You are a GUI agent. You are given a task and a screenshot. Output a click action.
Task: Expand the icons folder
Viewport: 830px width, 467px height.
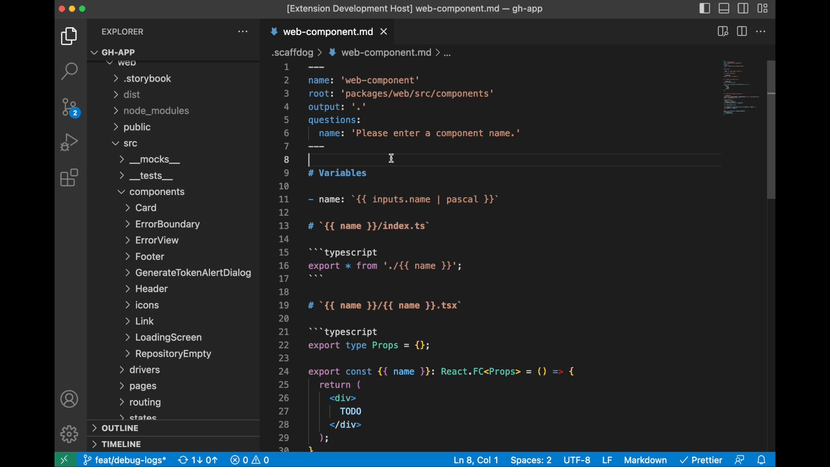[174, 305]
